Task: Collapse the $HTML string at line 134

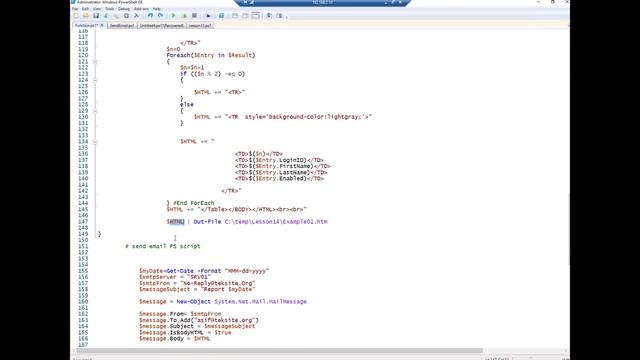Action: [x=95, y=142]
